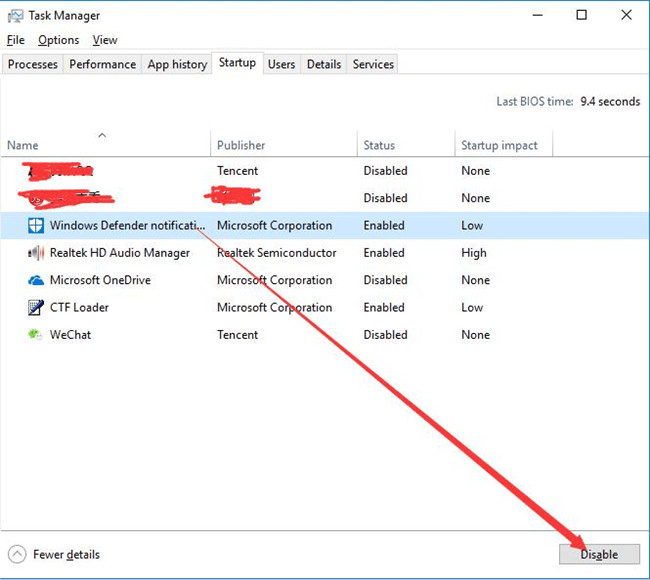
Task: Click the Task Manager title bar icon
Action: click(x=16, y=16)
